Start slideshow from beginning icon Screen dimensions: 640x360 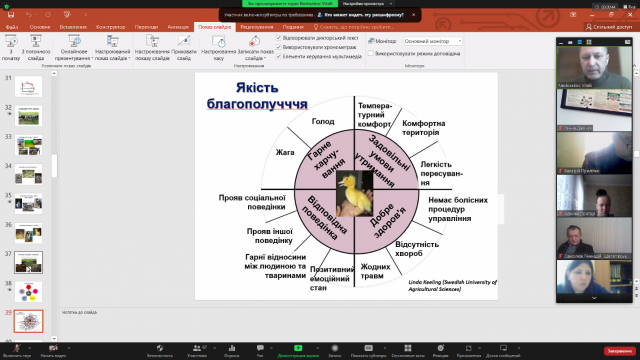click(11, 41)
